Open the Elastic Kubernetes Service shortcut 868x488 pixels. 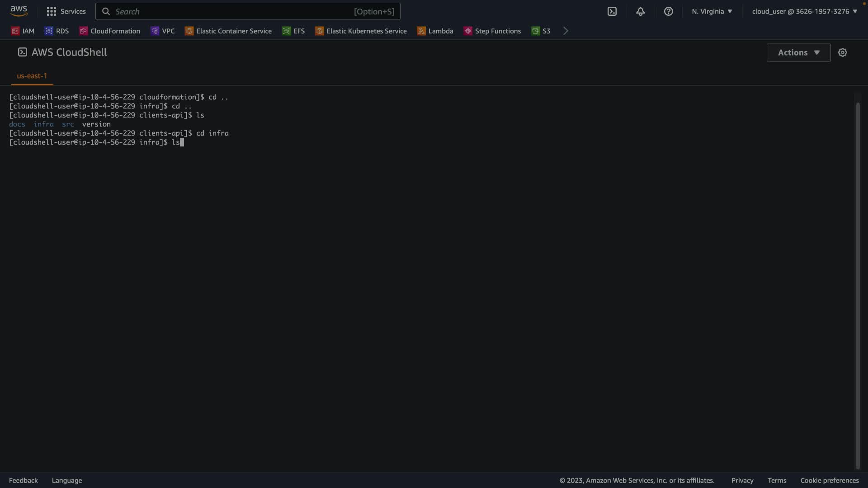[x=361, y=31]
